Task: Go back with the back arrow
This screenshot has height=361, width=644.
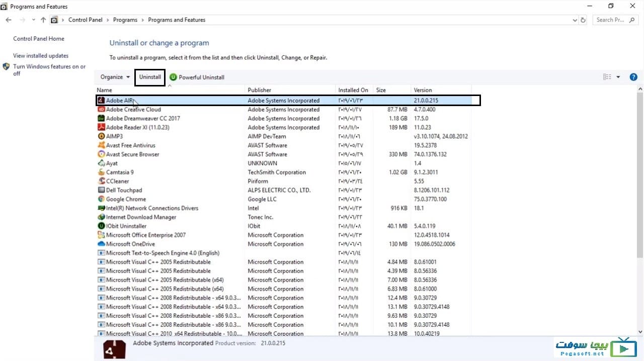Action: tap(9, 20)
